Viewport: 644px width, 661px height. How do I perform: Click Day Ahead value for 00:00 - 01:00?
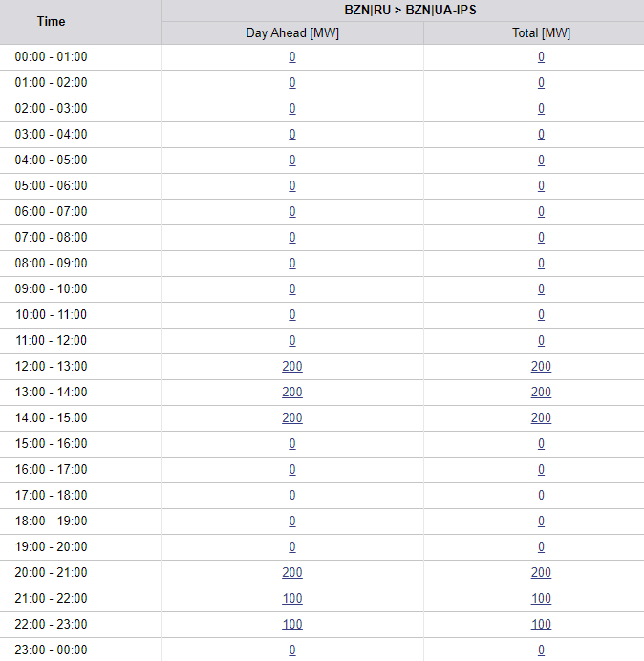pyautogui.click(x=292, y=57)
